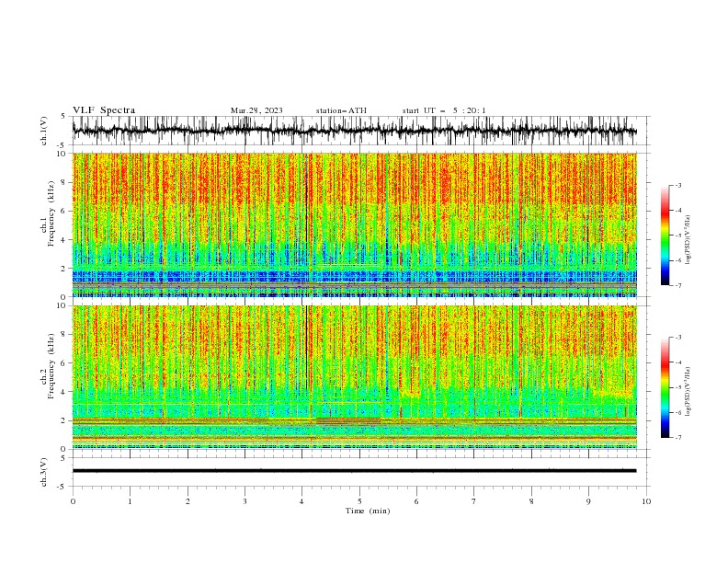Click time axis tick label "8"
This screenshot has width=728, height=563.
(x=531, y=501)
